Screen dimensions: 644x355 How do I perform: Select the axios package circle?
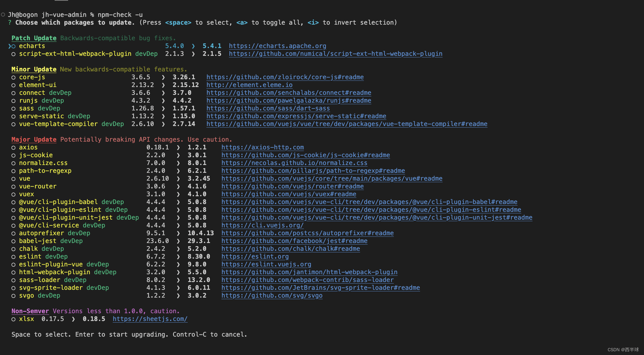point(13,148)
